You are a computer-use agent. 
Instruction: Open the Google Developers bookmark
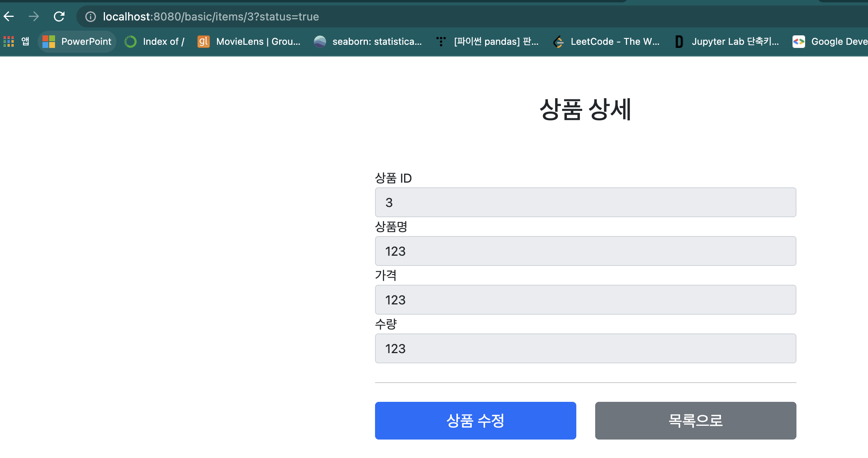(x=830, y=41)
